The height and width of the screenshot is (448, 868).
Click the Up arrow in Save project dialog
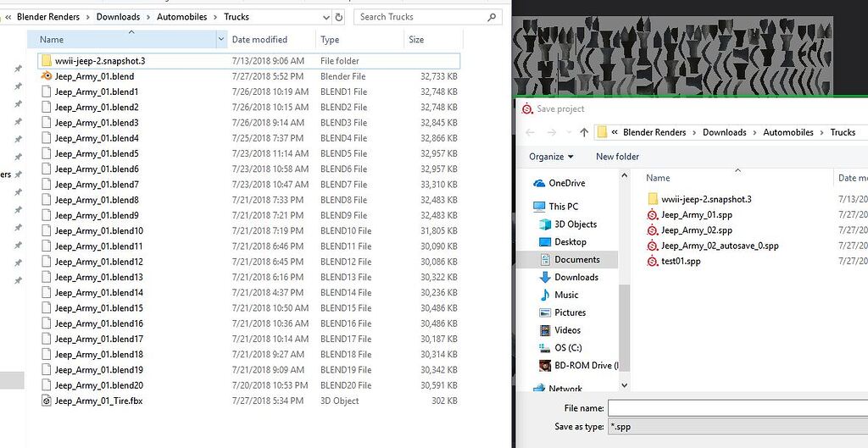(x=584, y=132)
